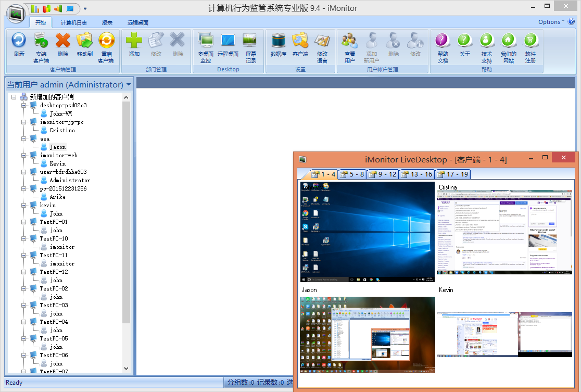Launch Remote Desktop (远程桌面) icon

click(228, 41)
